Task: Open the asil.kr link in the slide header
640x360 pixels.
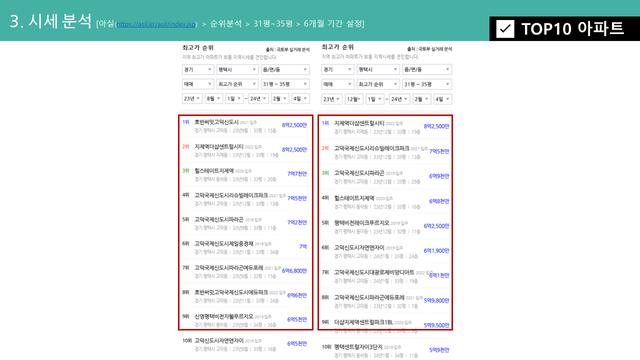Action: (x=156, y=24)
